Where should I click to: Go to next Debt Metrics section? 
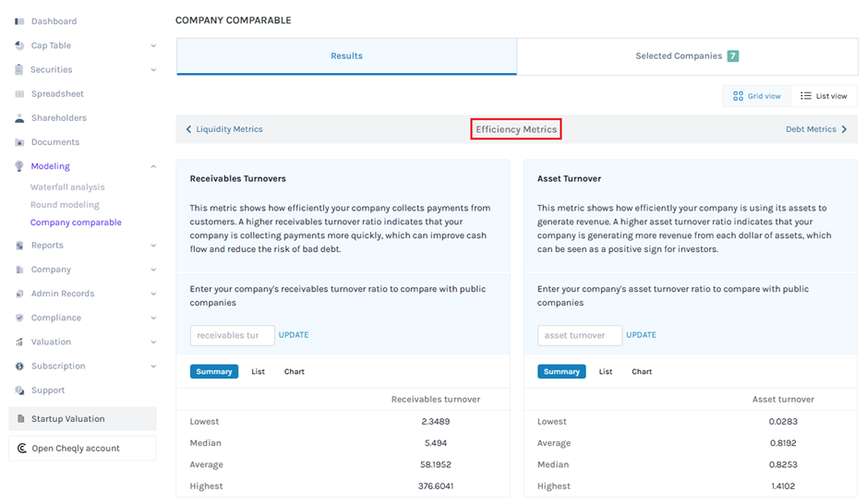[816, 129]
